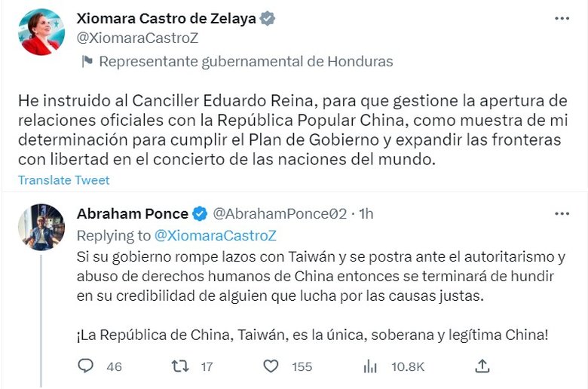Click the Representante gubernamental de Honduras label

(246, 61)
